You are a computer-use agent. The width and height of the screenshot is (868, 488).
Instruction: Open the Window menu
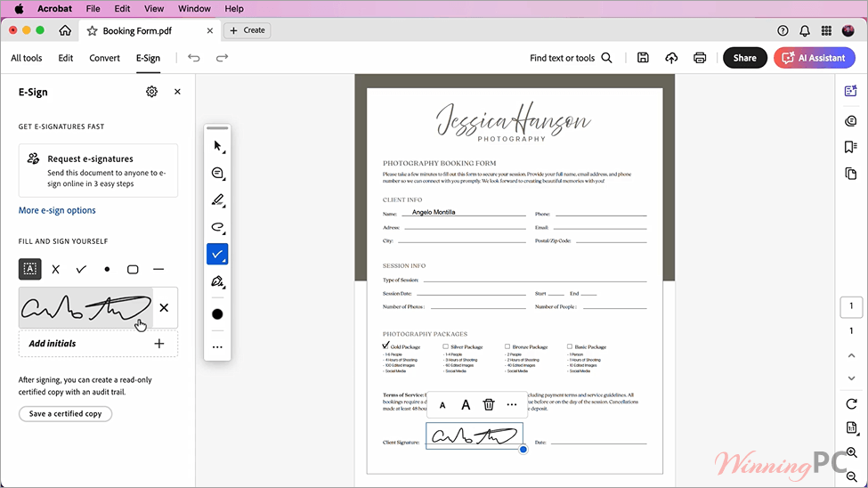[194, 9]
